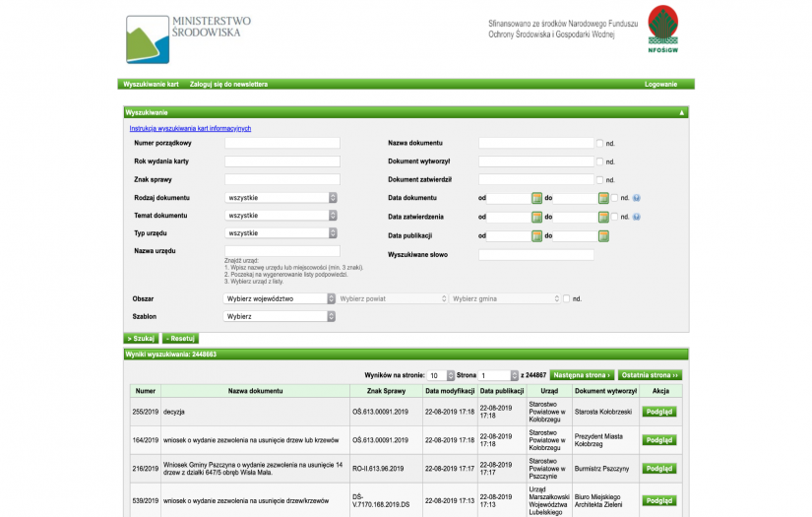Open calendar for Data publikacji to-date
This screenshot has height=517, width=812.
603,236
